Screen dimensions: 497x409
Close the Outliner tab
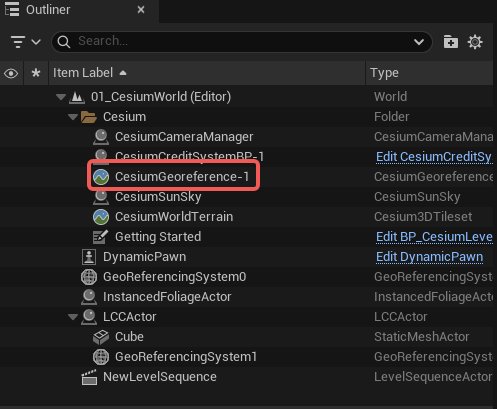tap(141, 10)
